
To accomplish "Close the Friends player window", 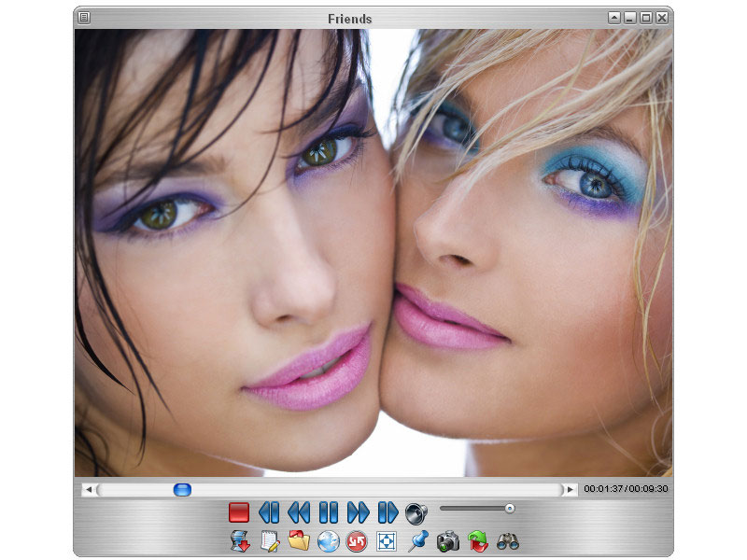I will click(x=662, y=18).
